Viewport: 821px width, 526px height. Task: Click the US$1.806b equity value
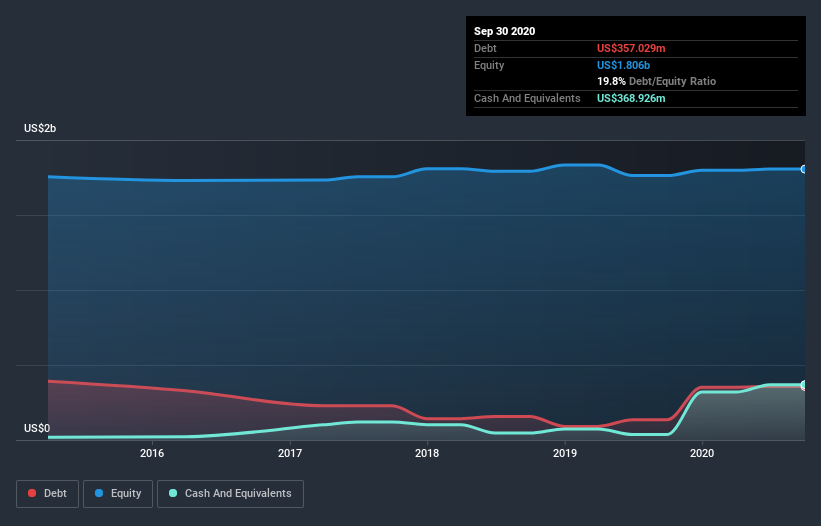click(x=623, y=65)
